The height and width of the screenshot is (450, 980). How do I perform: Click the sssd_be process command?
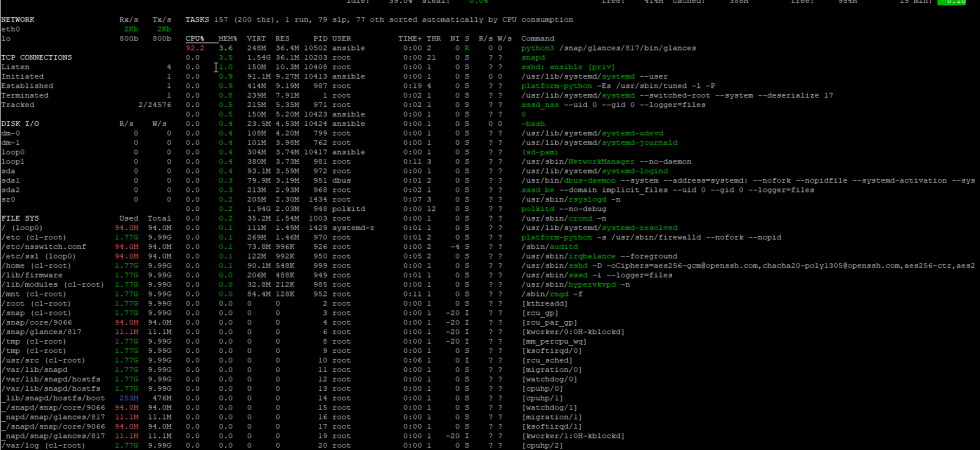(668, 189)
